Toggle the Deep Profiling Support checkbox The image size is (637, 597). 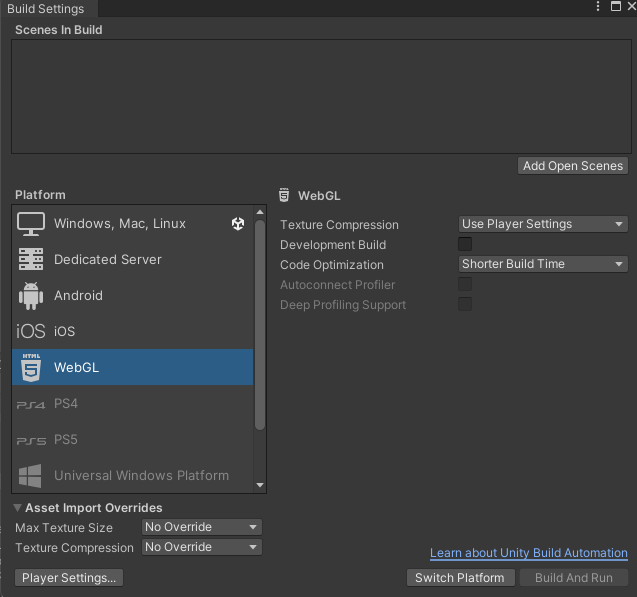coord(465,304)
